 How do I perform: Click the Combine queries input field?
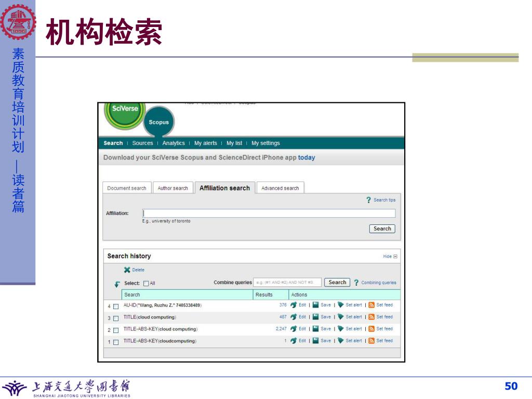pos(287,282)
